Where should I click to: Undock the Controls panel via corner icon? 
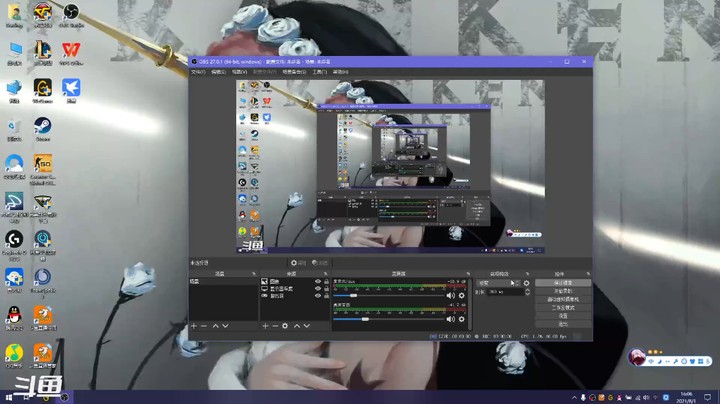click(588, 274)
